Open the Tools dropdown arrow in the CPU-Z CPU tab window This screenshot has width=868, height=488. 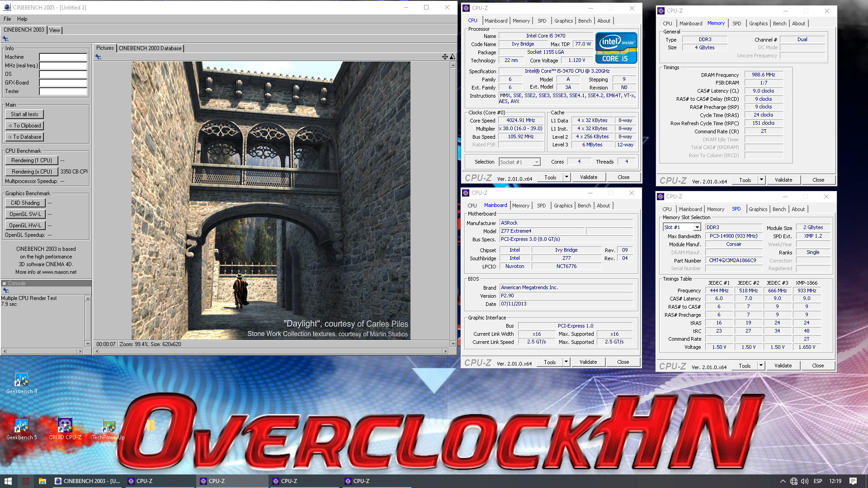566,177
